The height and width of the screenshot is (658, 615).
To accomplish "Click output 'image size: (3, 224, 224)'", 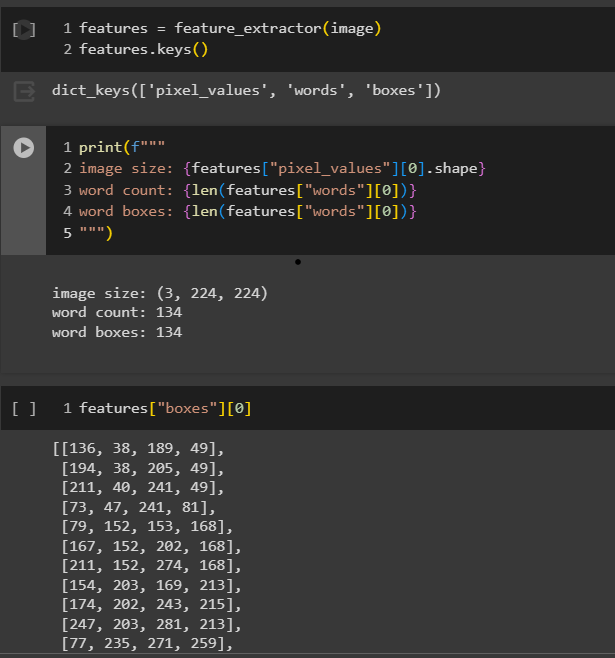I will pos(160,293).
